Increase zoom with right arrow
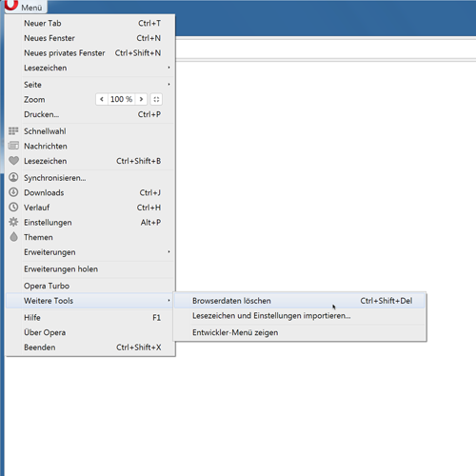This screenshot has width=476, height=476. [141, 99]
